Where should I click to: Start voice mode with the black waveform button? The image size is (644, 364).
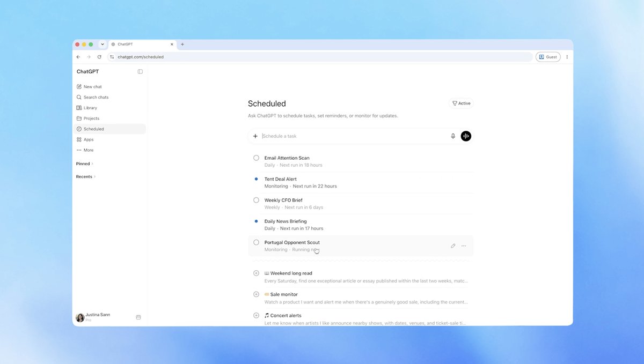coord(466,136)
